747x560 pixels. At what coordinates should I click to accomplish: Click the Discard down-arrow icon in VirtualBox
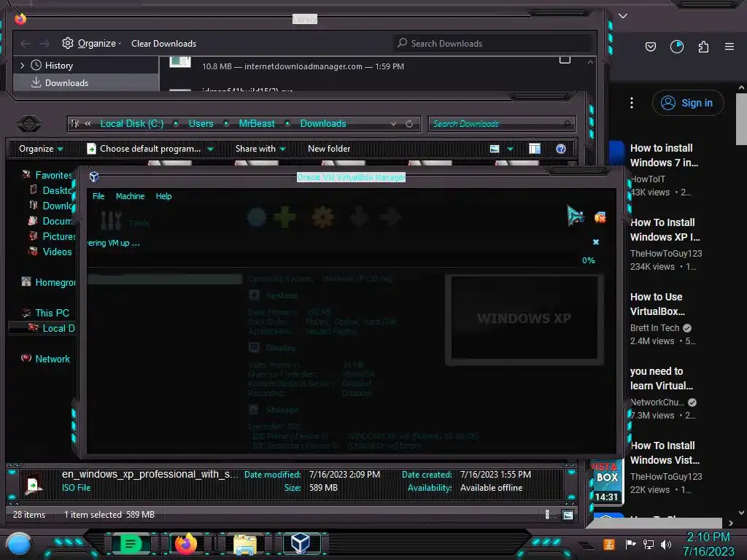click(x=359, y=217)
